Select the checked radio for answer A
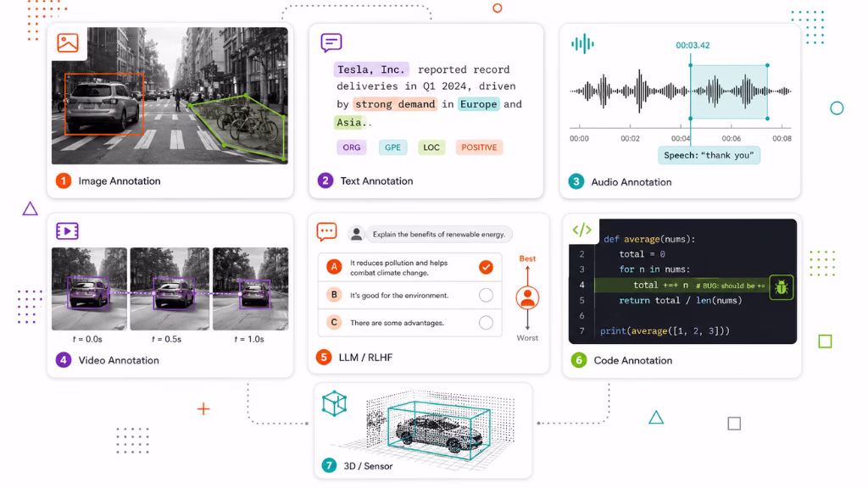 pyautogui.click(x=486, y=267)
